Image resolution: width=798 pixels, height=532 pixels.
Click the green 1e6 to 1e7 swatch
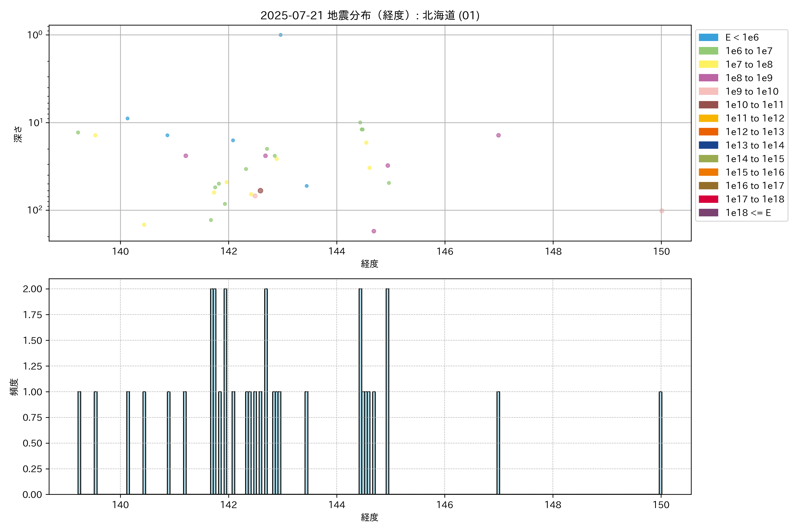pyautogui.click(x=708, y=51)
